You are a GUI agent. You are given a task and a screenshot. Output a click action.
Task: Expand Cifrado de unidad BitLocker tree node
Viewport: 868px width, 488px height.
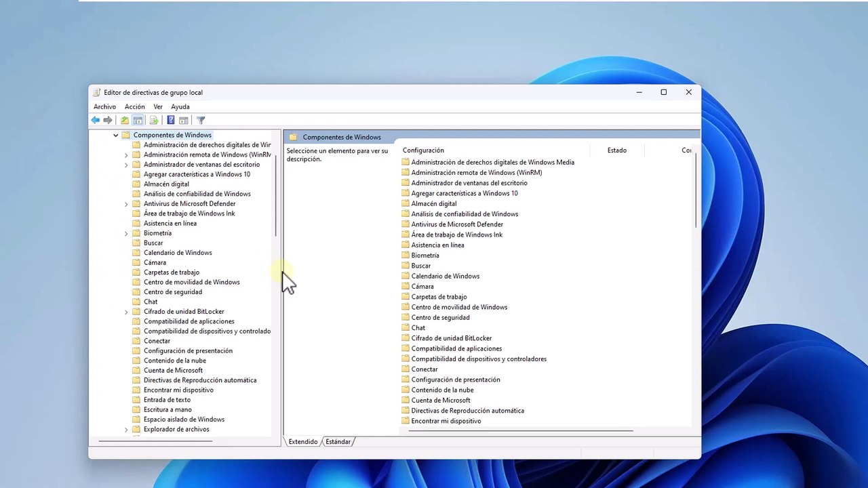click(x=126, y=312)
